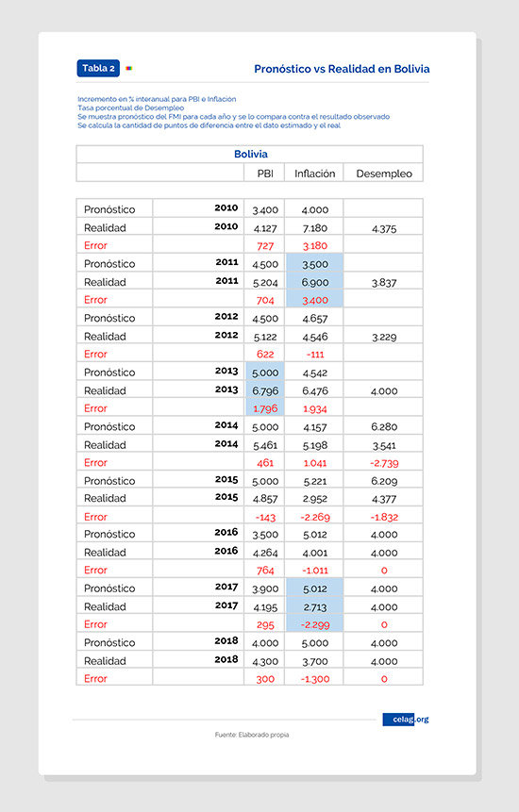Viewport: 519px width, 812px height.
Task: Click the Realidad 2016 row label
Action: click(x=105, y=553)
